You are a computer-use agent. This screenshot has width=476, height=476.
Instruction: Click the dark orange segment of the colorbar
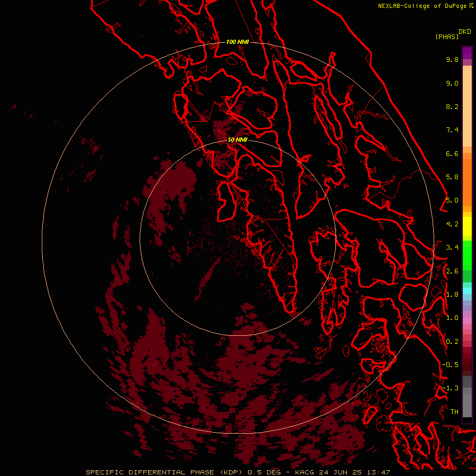[467, 182]
